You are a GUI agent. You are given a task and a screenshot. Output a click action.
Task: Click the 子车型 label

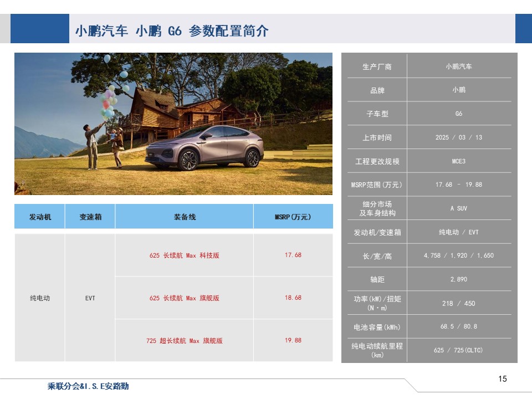[377, 114]
